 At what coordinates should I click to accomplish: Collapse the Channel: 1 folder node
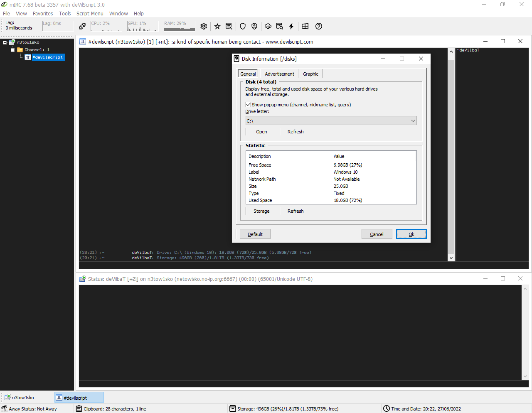pos(12,50)
